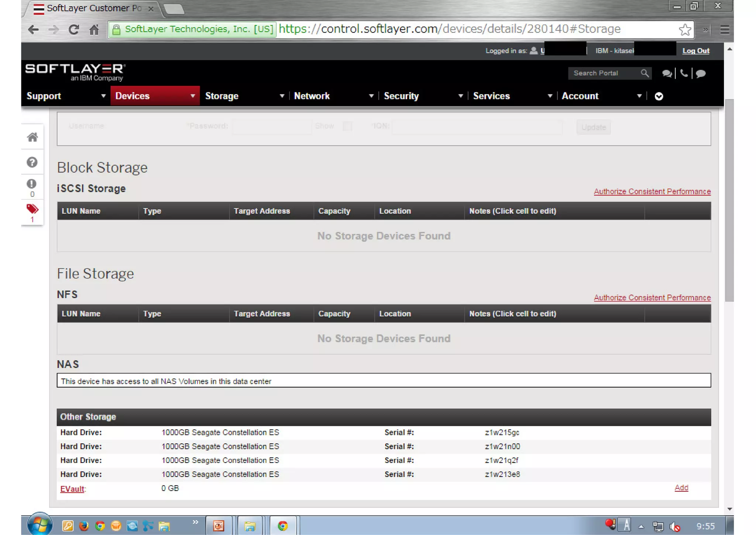Open the Network menu
The height and width of the screenshot is (535, 756).
[x=312, y=96]
